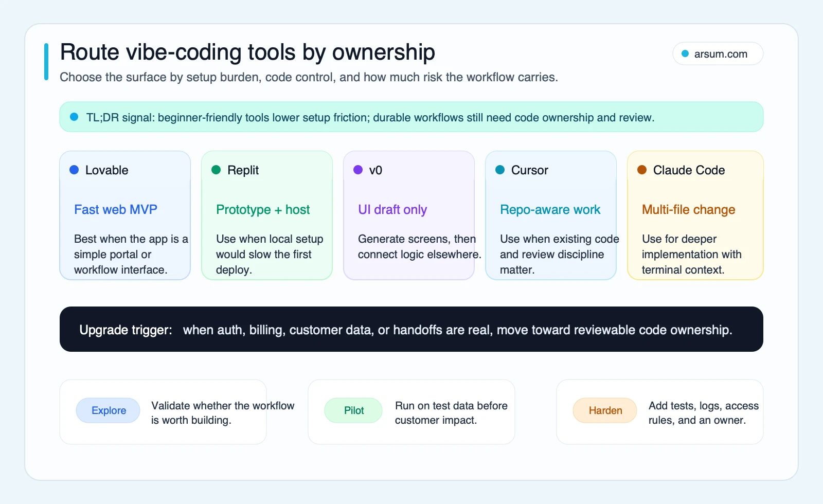Click the purple dot next to v0

tap(358, 170)
